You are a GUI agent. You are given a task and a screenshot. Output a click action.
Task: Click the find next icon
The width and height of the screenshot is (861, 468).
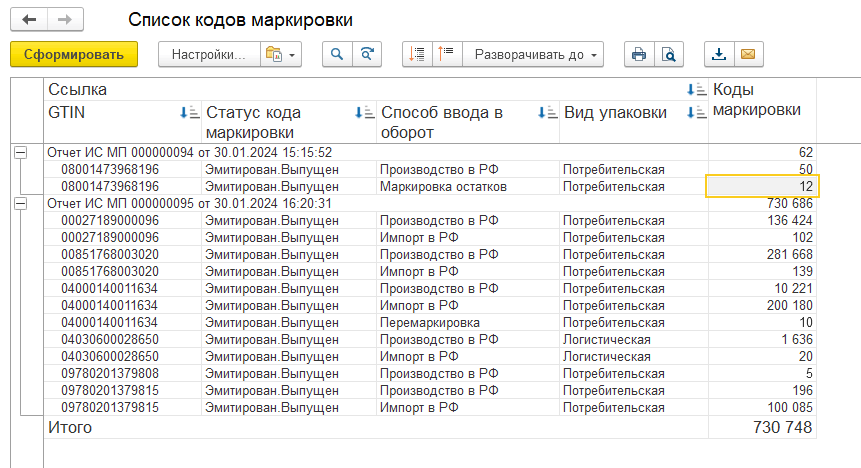click(368, 55)
